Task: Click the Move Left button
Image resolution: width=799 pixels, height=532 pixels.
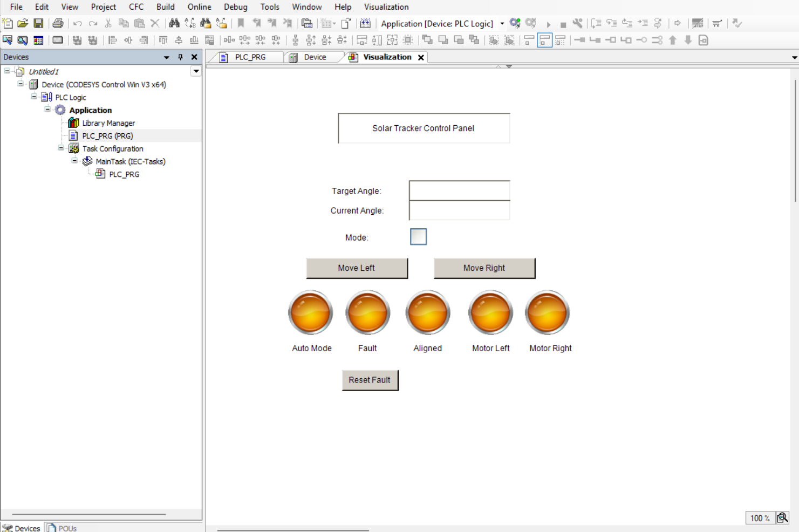Action: click(x=357, y=268)
